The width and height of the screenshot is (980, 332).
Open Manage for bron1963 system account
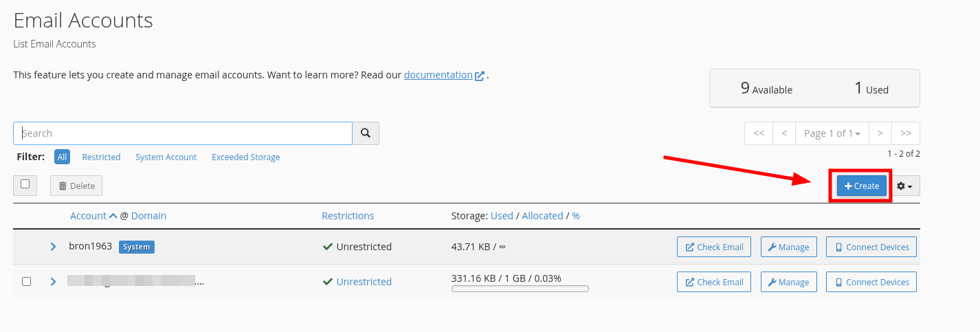coord(788,247)
